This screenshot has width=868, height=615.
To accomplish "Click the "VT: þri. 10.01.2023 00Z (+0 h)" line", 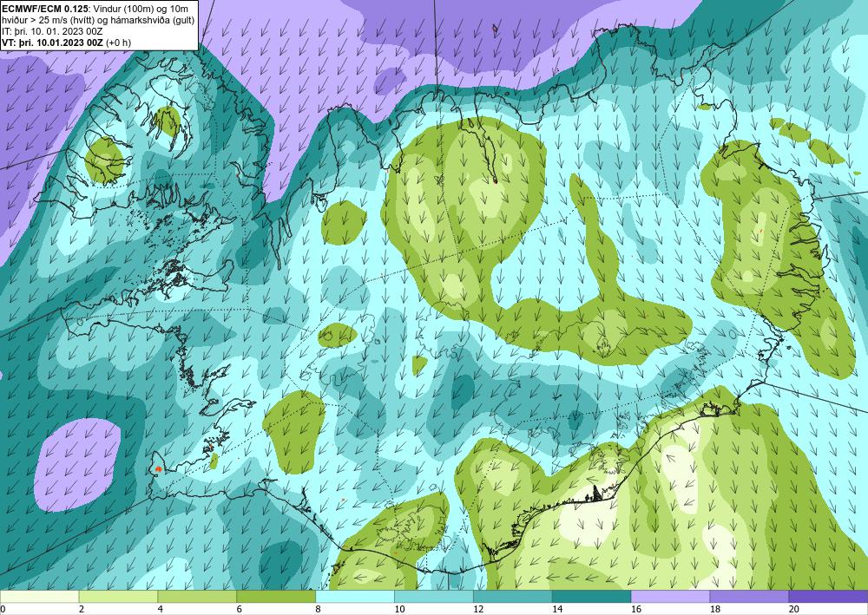I will pos(67,43).
